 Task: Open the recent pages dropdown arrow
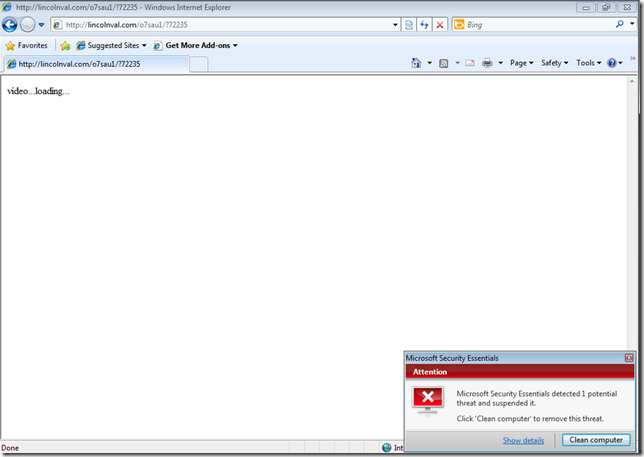[x=41, y=25]
